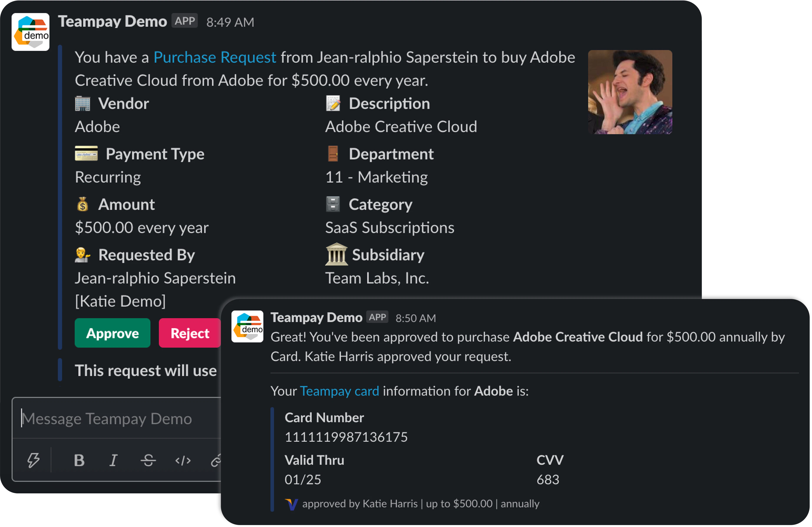
Task: Open the Teampay card link
Action: tap(340, 391)
